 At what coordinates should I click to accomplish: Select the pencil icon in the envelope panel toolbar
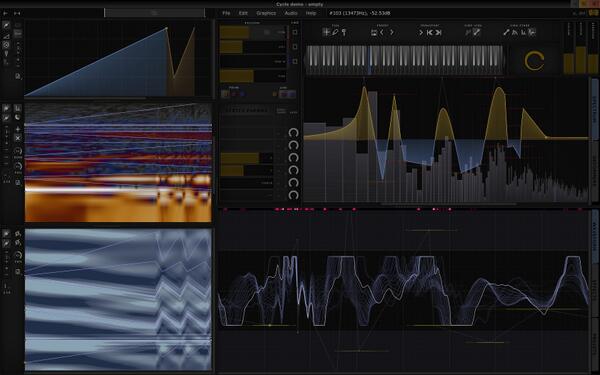pos(6,25)
